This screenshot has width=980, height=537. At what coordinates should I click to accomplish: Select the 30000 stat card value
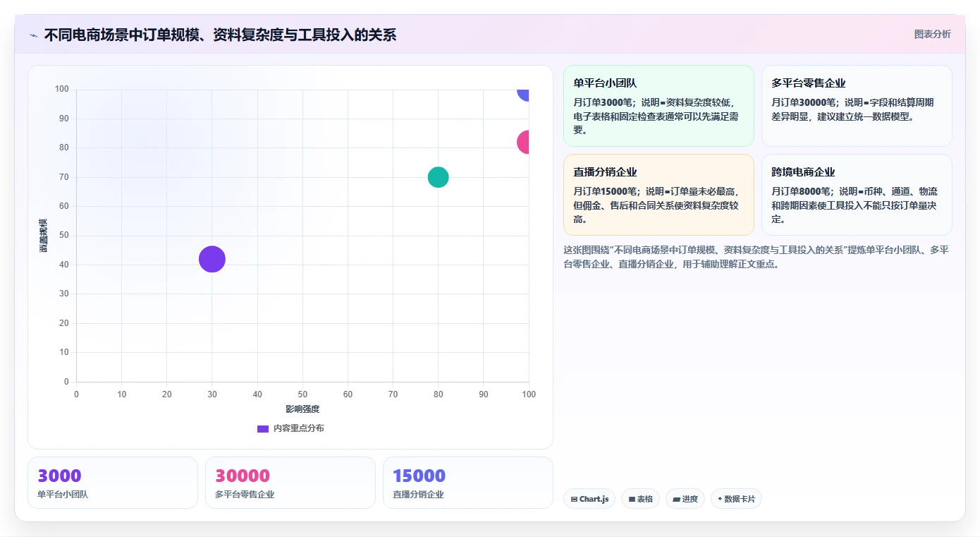[x=243, y=476]
